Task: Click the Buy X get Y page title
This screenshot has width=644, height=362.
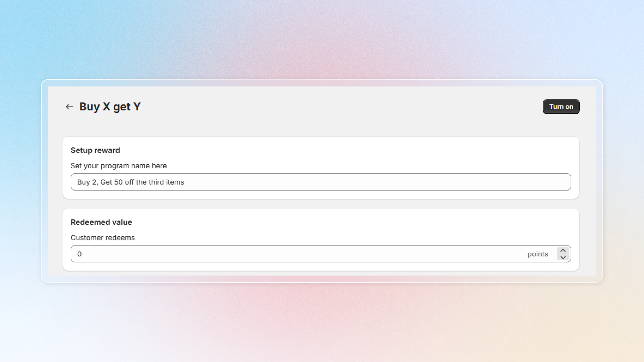Action: 110,107
